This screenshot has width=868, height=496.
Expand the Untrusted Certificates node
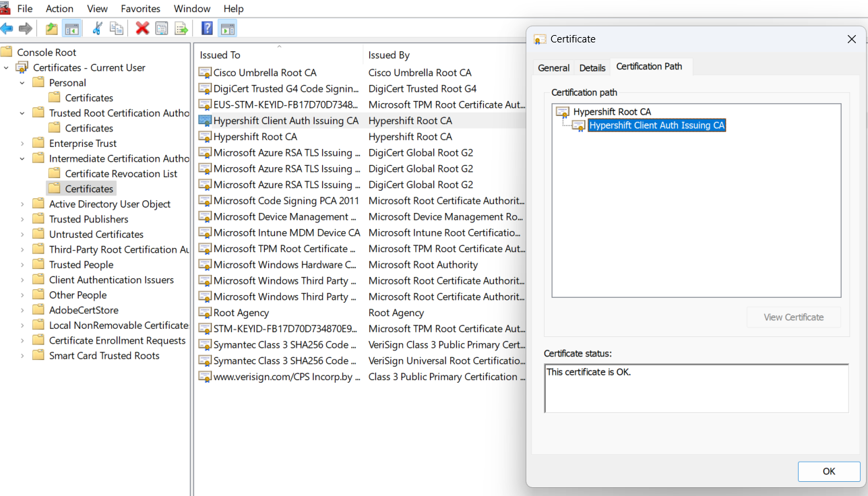(22, 235)
